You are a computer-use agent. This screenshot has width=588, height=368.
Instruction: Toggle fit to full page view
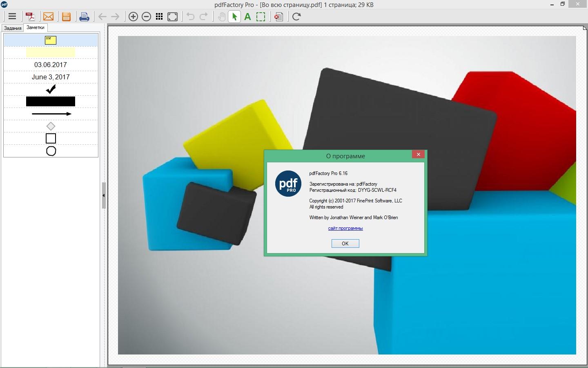173,17
